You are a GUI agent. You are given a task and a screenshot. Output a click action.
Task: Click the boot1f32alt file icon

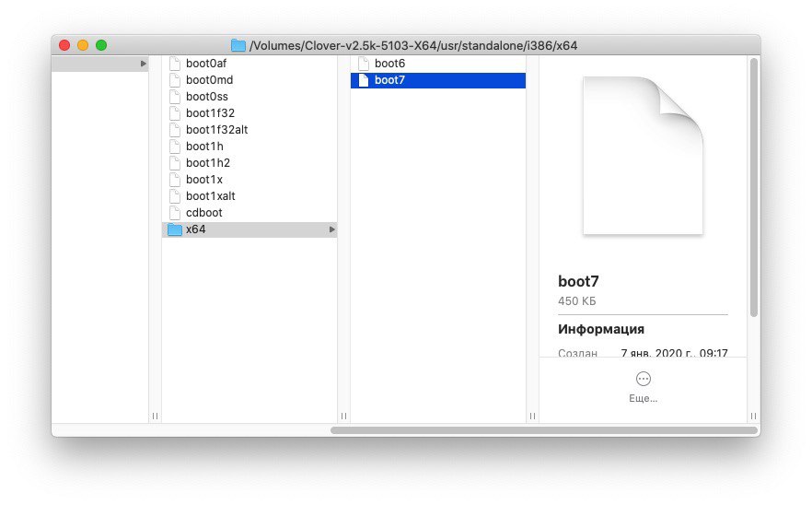tap(175, 130)
